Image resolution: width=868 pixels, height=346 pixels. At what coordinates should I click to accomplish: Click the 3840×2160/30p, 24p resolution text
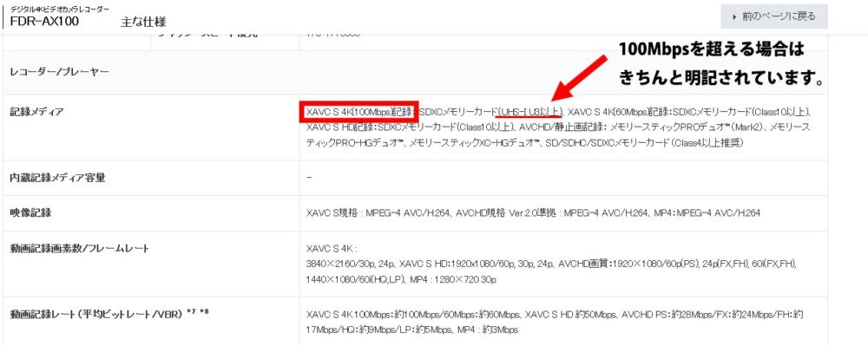[x=351, y=264]
